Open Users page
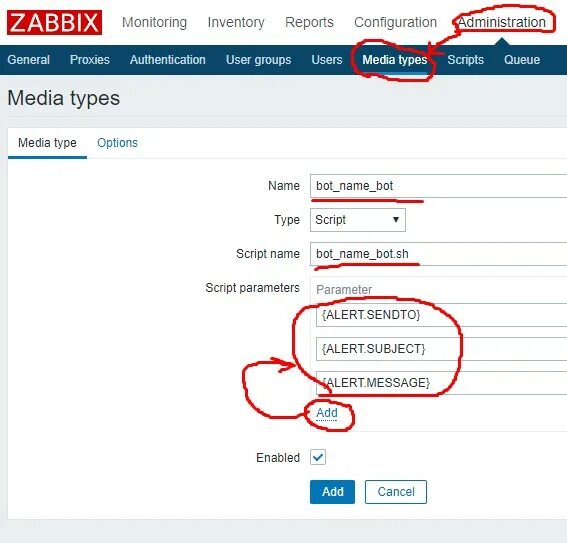567x543 pixels. pos(327,60)
